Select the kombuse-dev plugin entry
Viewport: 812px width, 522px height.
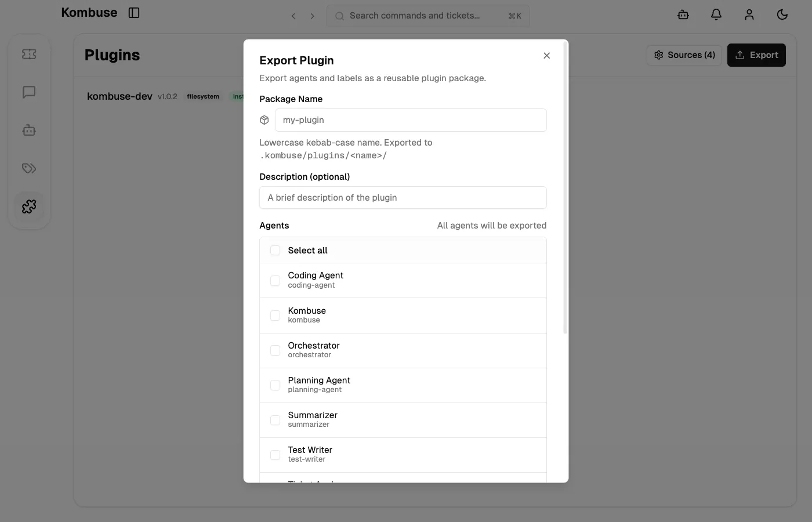pyautogui.click(x=119, y=96)
